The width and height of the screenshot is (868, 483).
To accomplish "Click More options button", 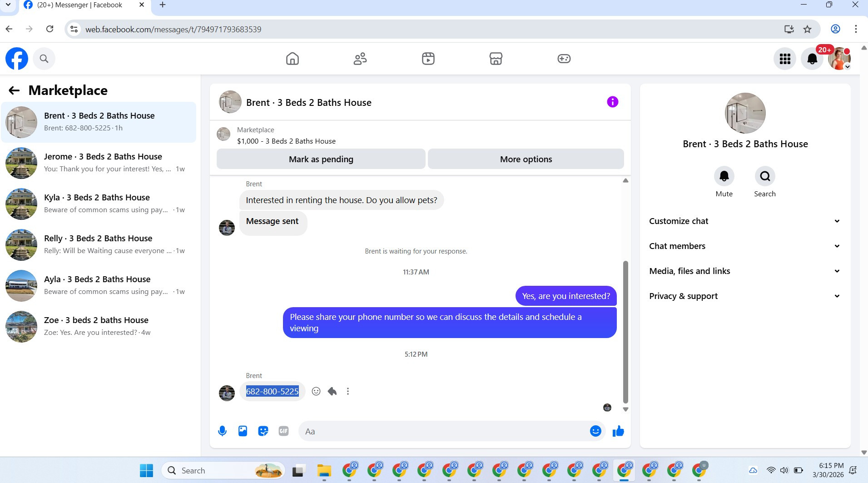I will point(526,159).
